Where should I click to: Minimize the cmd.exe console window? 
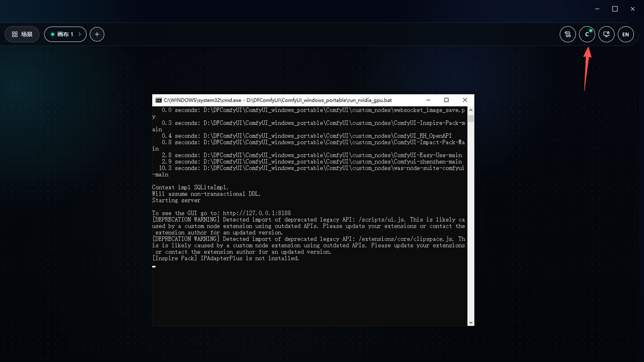coord(428,100)
